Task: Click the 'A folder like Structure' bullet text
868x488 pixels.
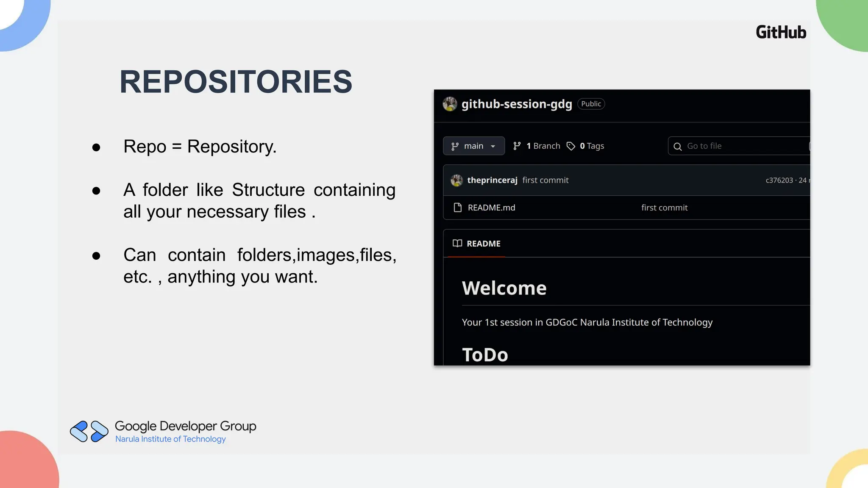Action: [259, 201]
